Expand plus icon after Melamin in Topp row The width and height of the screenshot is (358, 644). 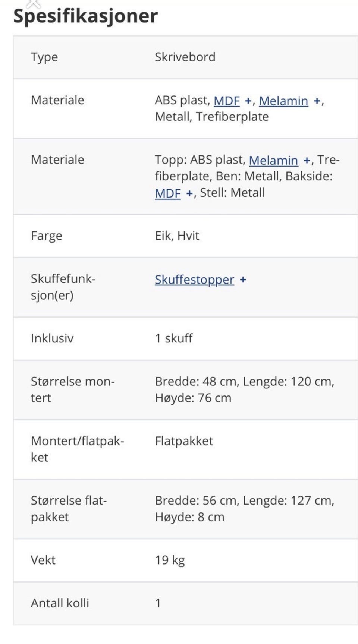click(x=307, y=160)
